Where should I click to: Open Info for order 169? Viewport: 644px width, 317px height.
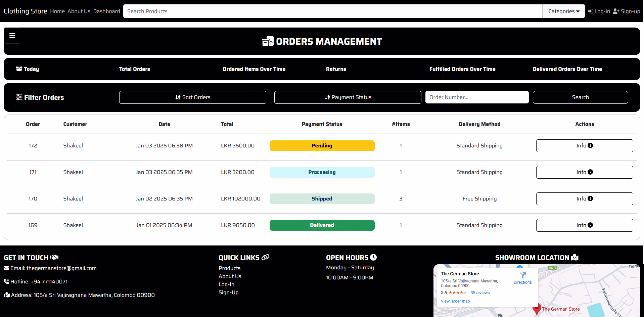[x=584, y=225]
